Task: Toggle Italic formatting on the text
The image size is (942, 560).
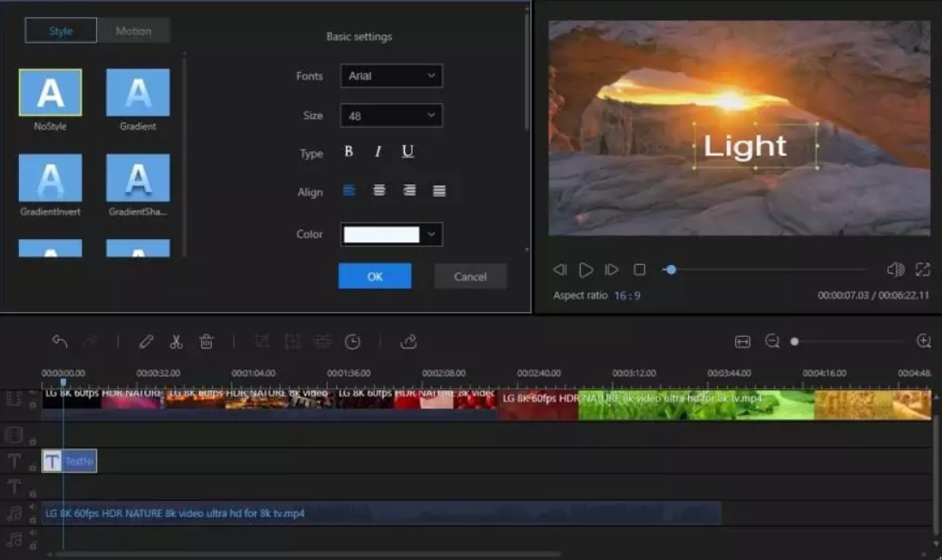Action: (x=377, y=152)
